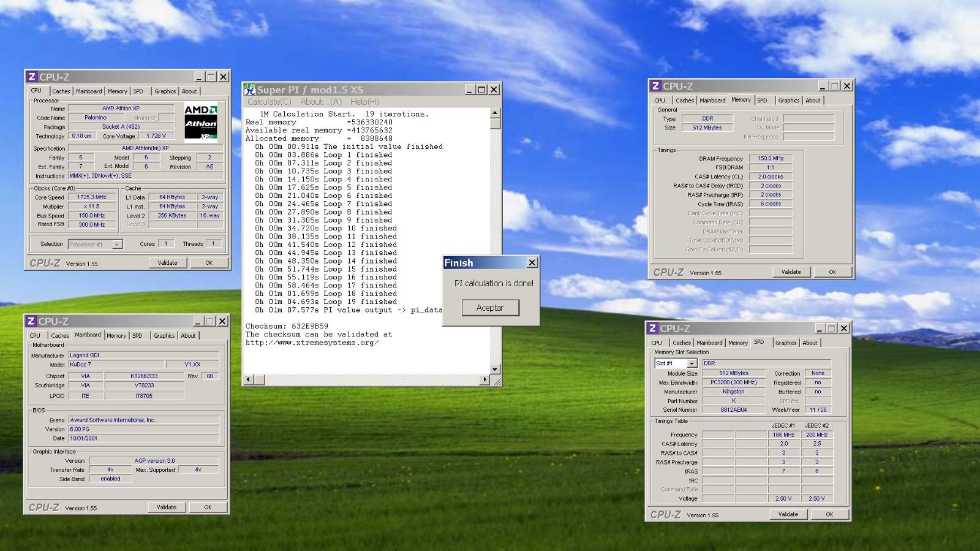Click Validate in SPD CPU-Z window

point(788,515)
